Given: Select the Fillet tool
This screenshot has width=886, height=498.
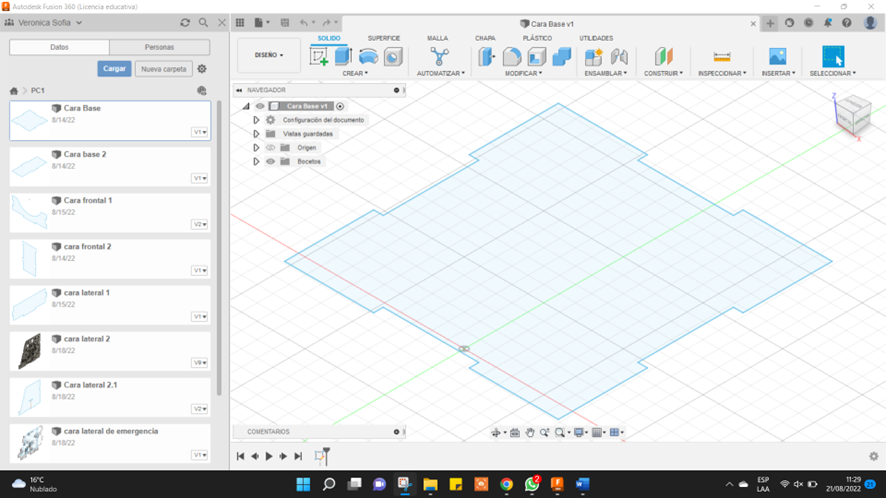Looking at the screenshot, I should [512, 57].
